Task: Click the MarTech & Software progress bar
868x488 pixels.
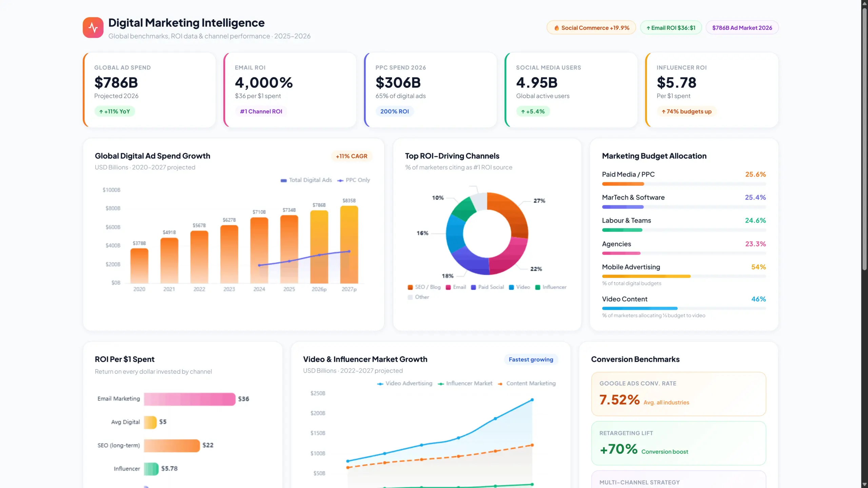Action: 684,207
